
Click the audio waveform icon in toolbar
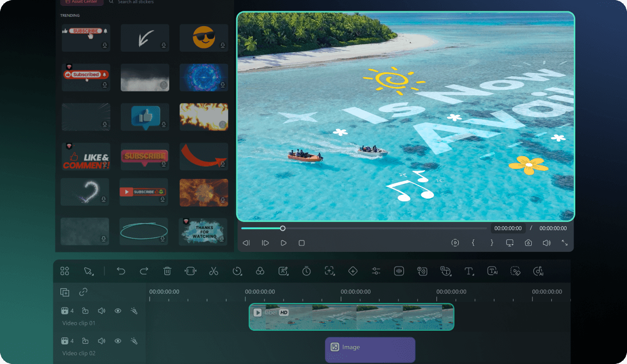398,272
